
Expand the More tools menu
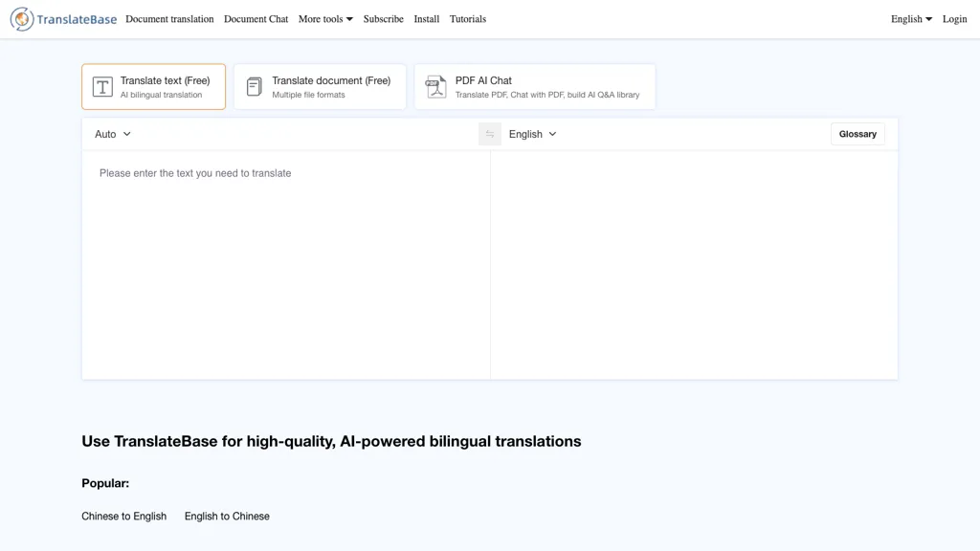click(x=325, y=19)
